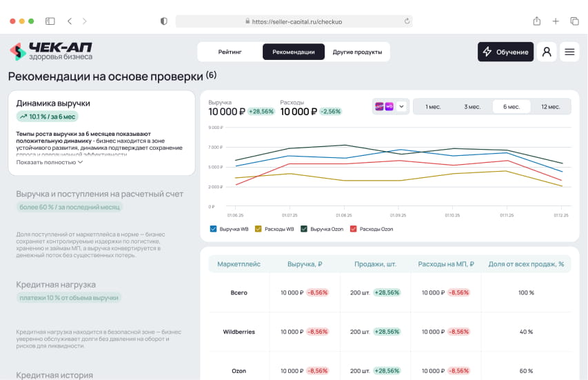Expand the Кредитная нагрузка section
This screenshot has height=380, width=588.
click(x=56, y=284)
